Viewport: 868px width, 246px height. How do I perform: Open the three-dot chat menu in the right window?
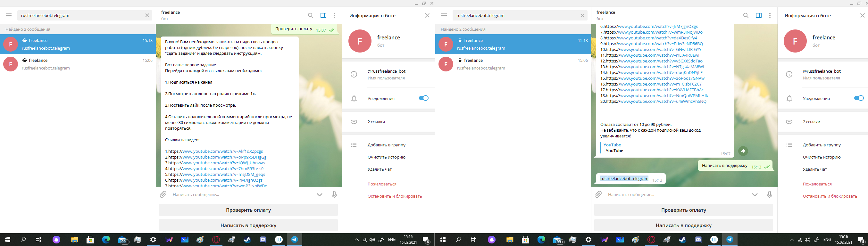coord(770,15)
